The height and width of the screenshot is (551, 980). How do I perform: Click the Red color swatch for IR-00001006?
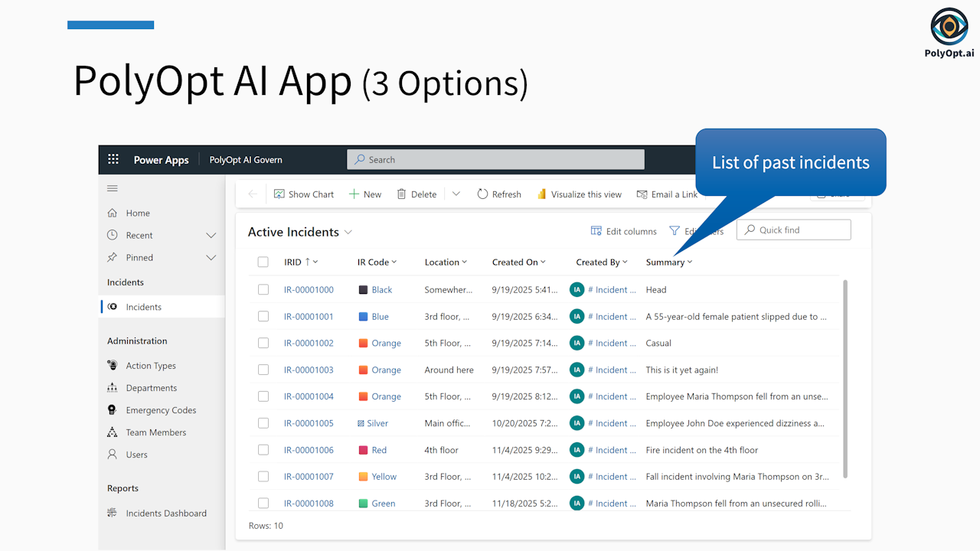364,450
